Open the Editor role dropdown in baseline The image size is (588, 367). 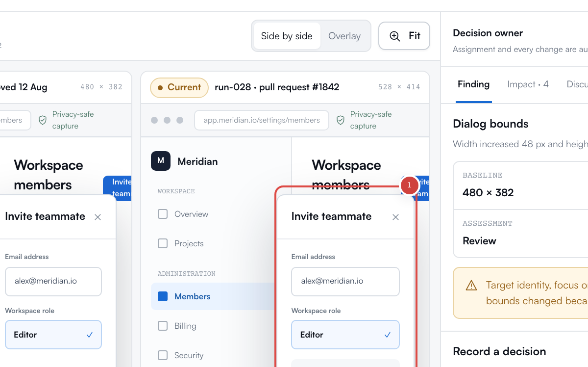pyautogui.click(x=53, y=335)
